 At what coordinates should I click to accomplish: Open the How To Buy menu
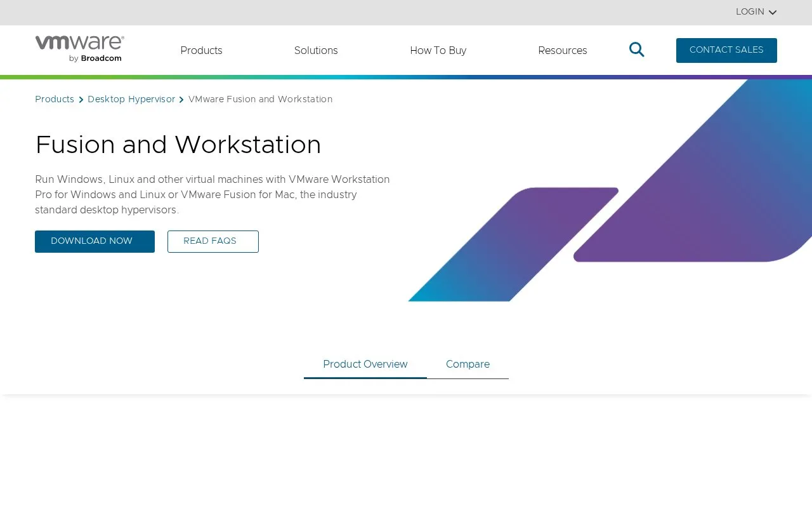pyautogui.click(x=438, y=51)
